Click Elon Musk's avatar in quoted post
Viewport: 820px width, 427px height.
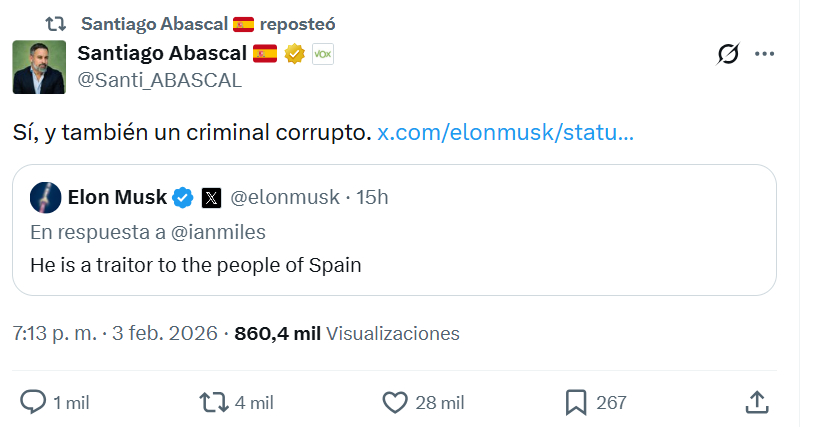(x=44, y=197)
